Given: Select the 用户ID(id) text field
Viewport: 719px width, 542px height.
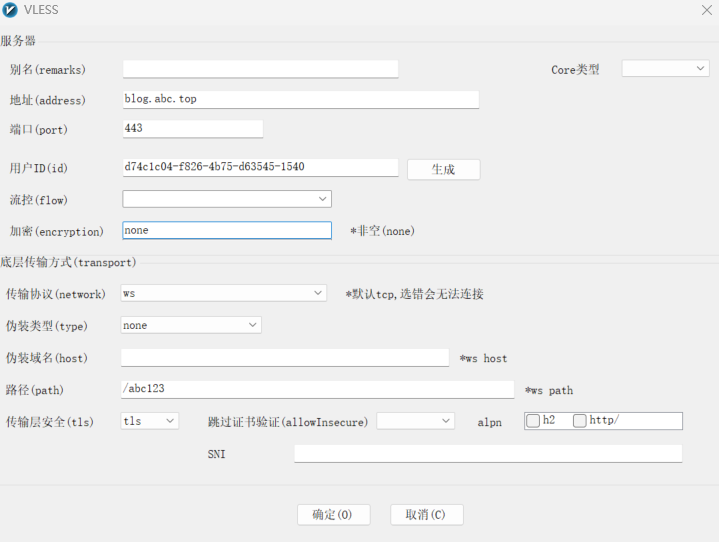Looking at the screenshot, I should click(260, 167).
